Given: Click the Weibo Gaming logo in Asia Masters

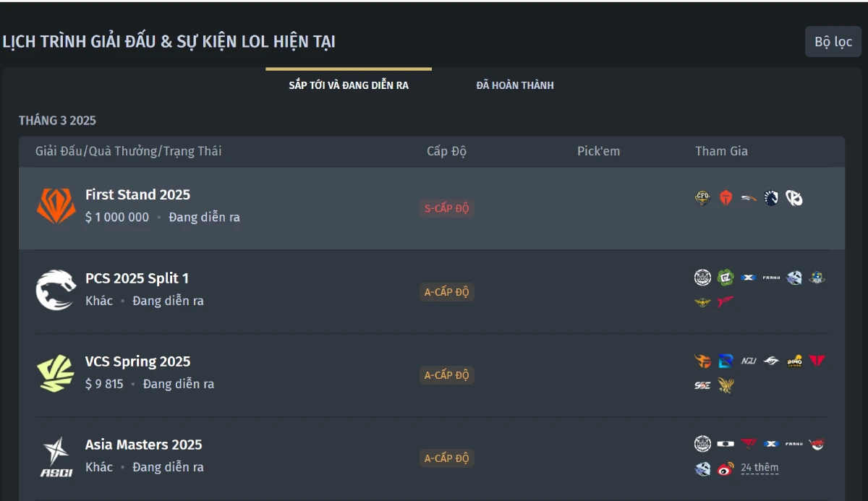Looking at the screenshot, I should tap(726, 468).
